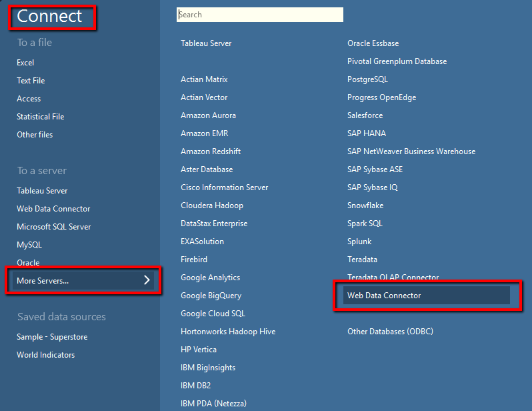The image size is (532, 411).
Task: Pick SAP HANA from the list
Action: tap(366, 133)
